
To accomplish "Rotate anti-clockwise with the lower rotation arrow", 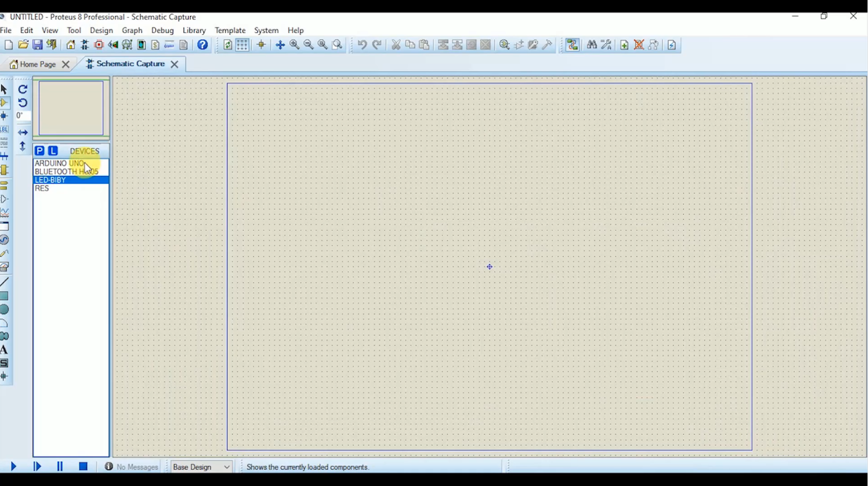I will [23, 103].
